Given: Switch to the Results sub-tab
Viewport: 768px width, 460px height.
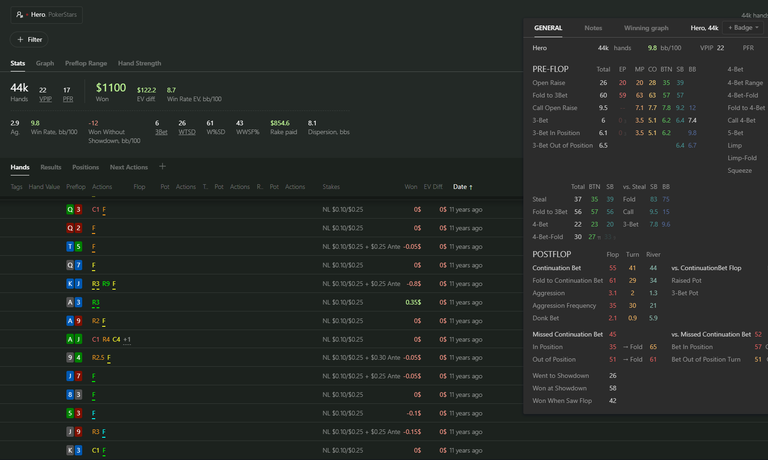Looking at the screenshot, I should (51, 167).
